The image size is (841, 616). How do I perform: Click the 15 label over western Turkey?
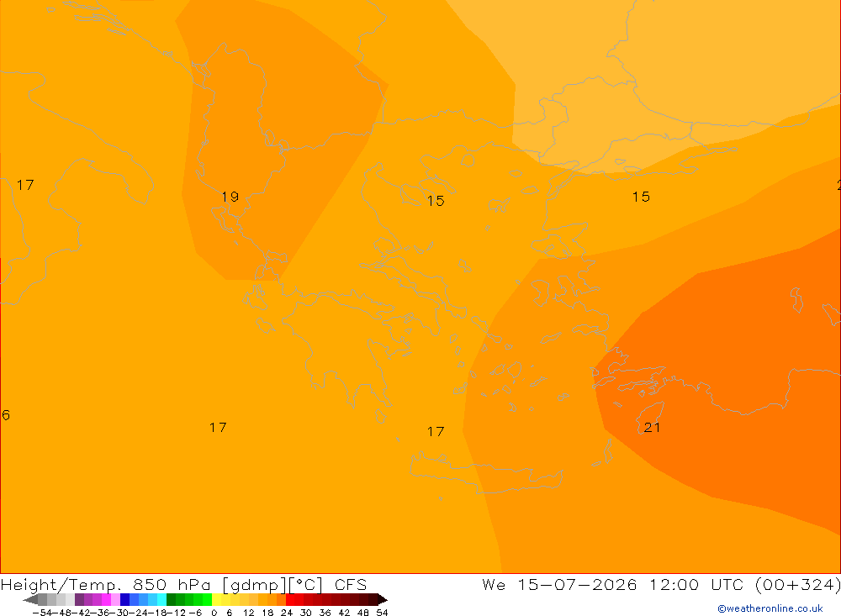pyautogui.click(x=641, y=197)
